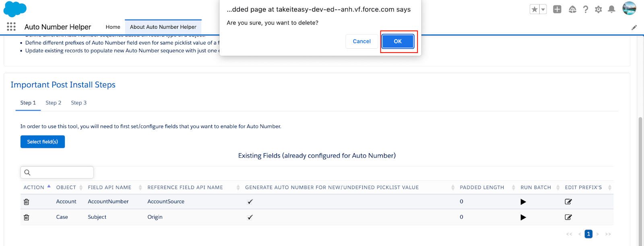This screenshot has height=246, width=644.
Task: Sort by the Action column header
Action: (37, 187)
